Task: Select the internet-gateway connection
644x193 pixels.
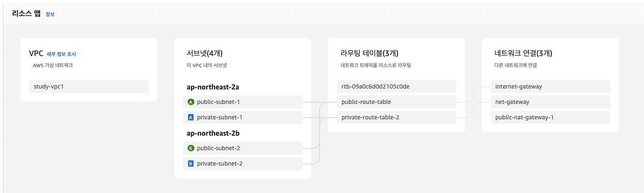Action: coord(518,86)
